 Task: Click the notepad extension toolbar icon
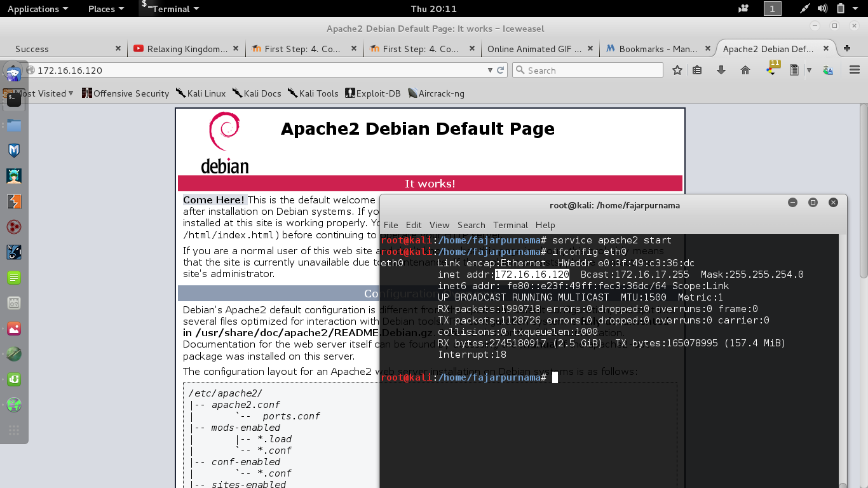(x=794, y=71)
